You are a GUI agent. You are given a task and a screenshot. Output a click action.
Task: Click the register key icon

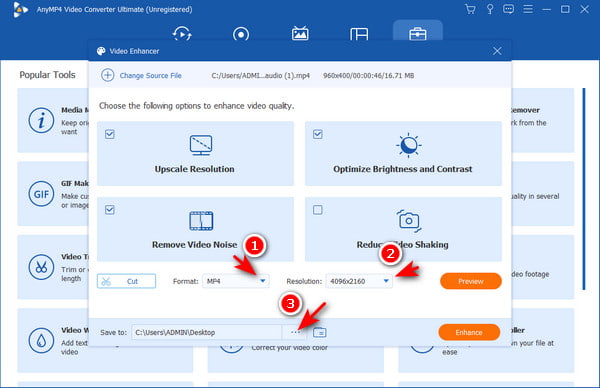[490, 9]
